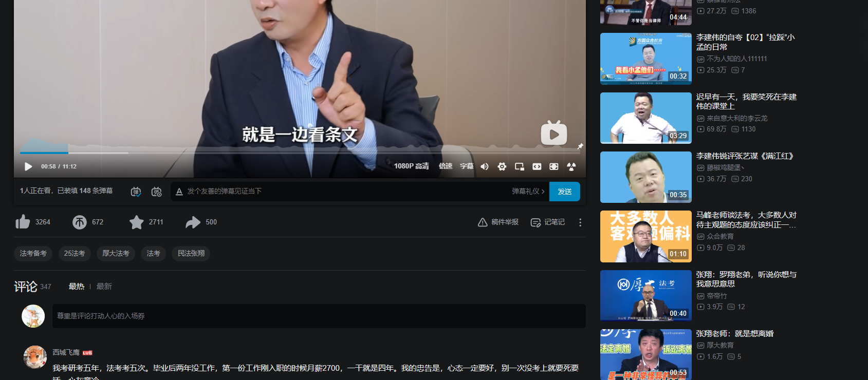This screenshot has height=380, width=868.
Task: Open title 张翔老师：就是想离婚
Action: (735, 334)
